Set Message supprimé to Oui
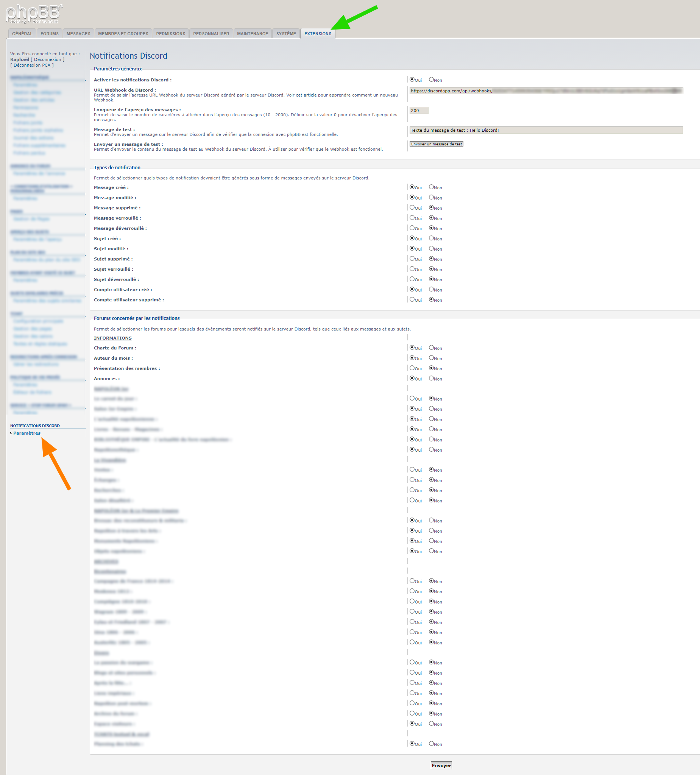This screenshot has height=775, width=700. [412, 207]
